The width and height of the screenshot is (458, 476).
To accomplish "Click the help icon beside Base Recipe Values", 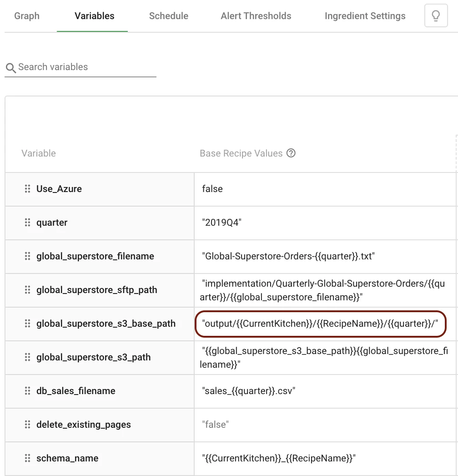I will point(291,153).
